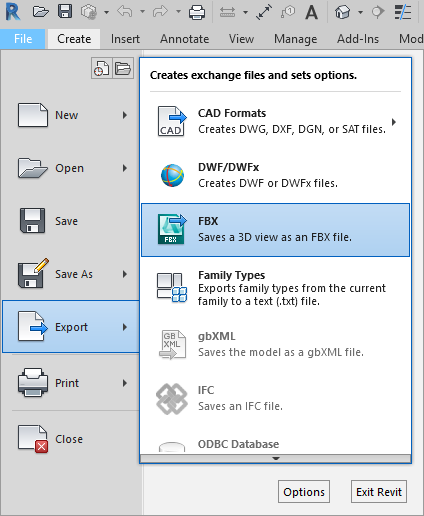Image resolution: width=424 pixels, height=516 pixels.
Task: Expand the CAD Formats submenu arrow
Action: [394, 122]
